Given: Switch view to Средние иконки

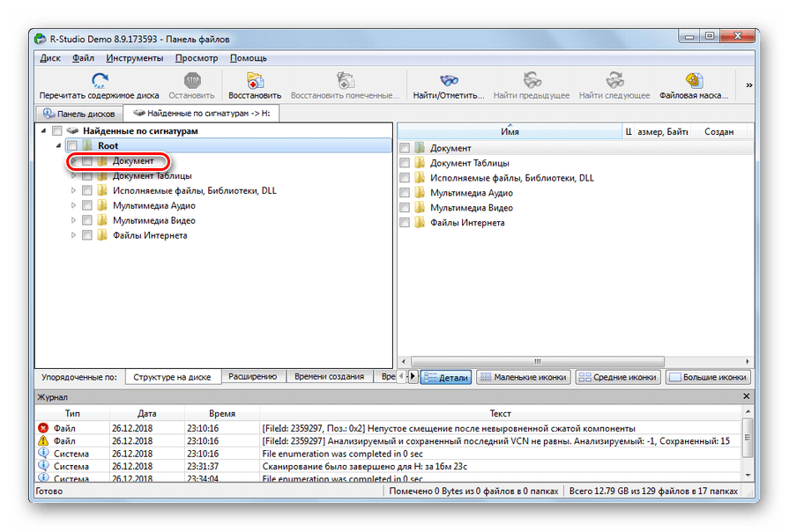Looking at the screenshot, I should [x=619, y=377].
